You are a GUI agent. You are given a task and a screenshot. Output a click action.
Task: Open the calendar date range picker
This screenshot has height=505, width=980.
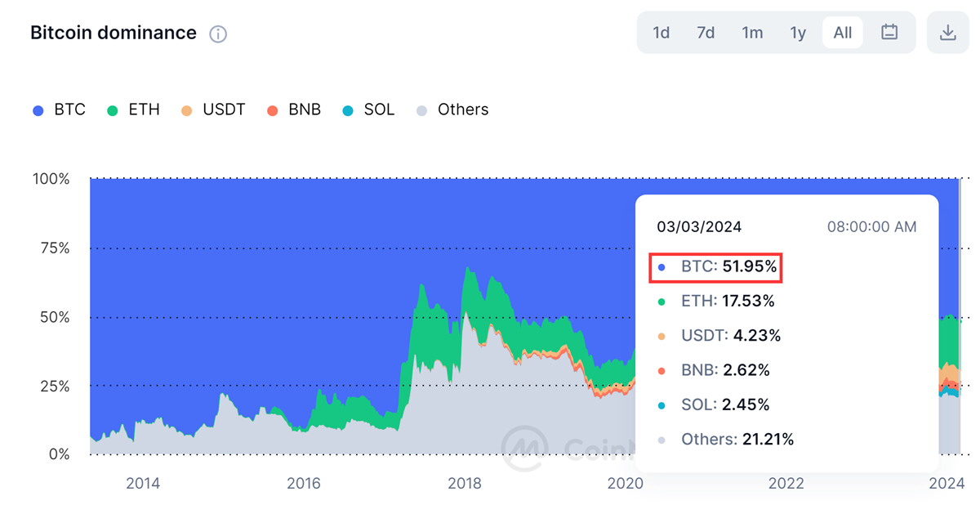click(x=889, y=33)
